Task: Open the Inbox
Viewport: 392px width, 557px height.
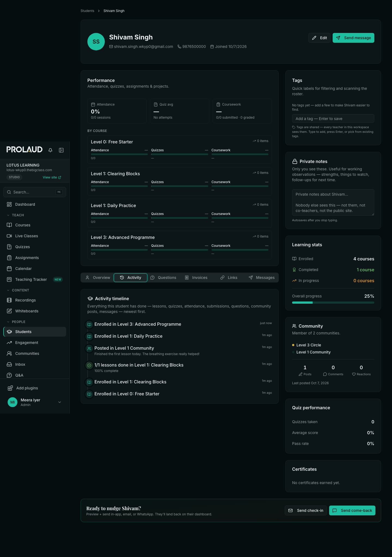Action: click(x=35, y=364)
